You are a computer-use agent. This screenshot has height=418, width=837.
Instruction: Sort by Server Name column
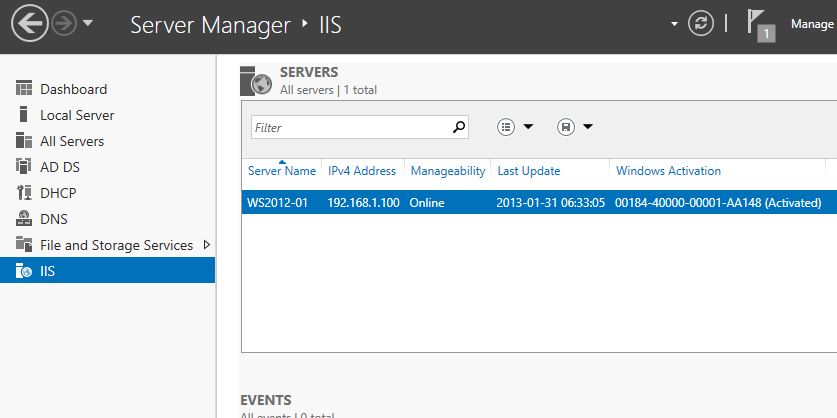tap(282, 171)
